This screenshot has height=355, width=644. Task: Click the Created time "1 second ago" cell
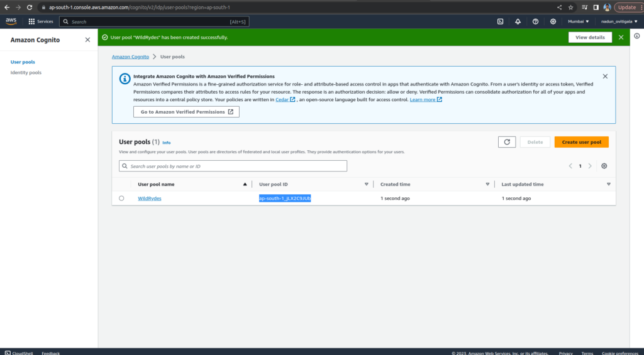pos(395,198)
